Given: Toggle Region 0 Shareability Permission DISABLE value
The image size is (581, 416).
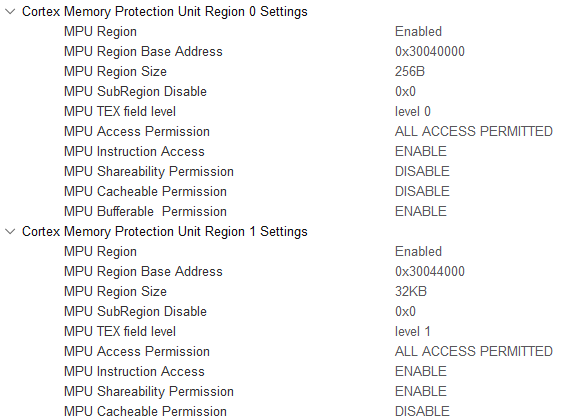Looking at the screenshot, I should pos(422,172).
